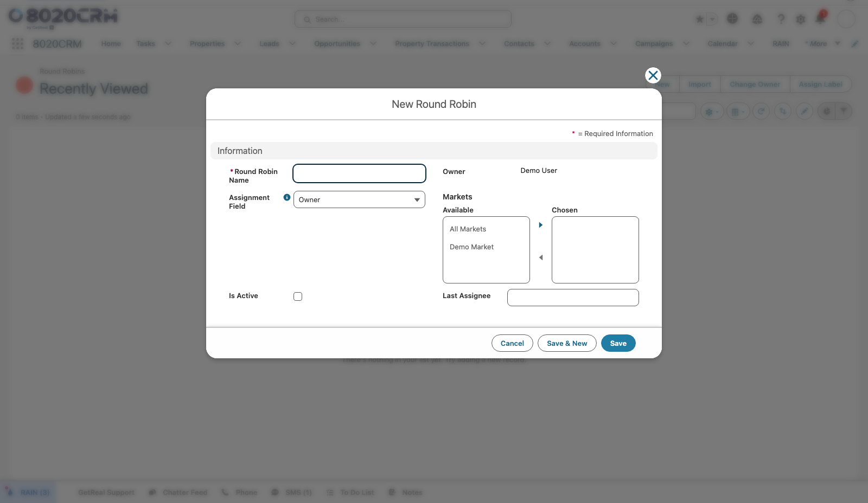Expand the Tasks tab menu chevron
The image size is (868, 503).
[168, 43]
